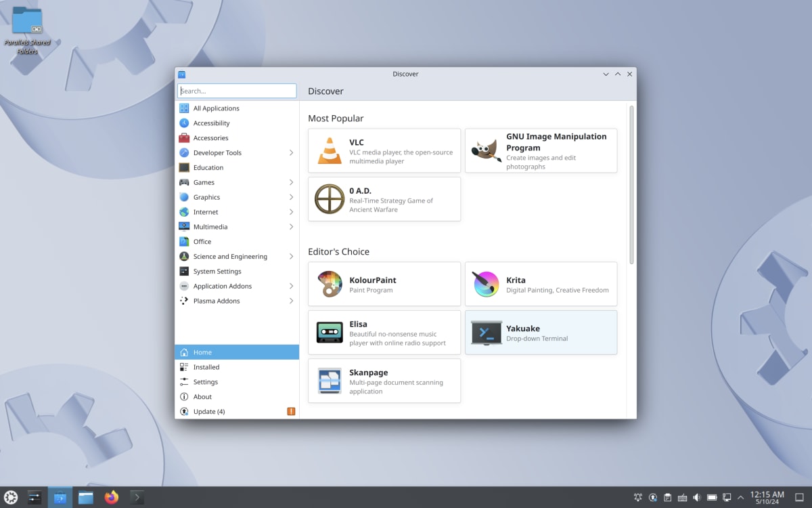This screenshot has height=508, width=812.
Task: Open the notifications bell tray icon
Action: [x=637, y=498]
